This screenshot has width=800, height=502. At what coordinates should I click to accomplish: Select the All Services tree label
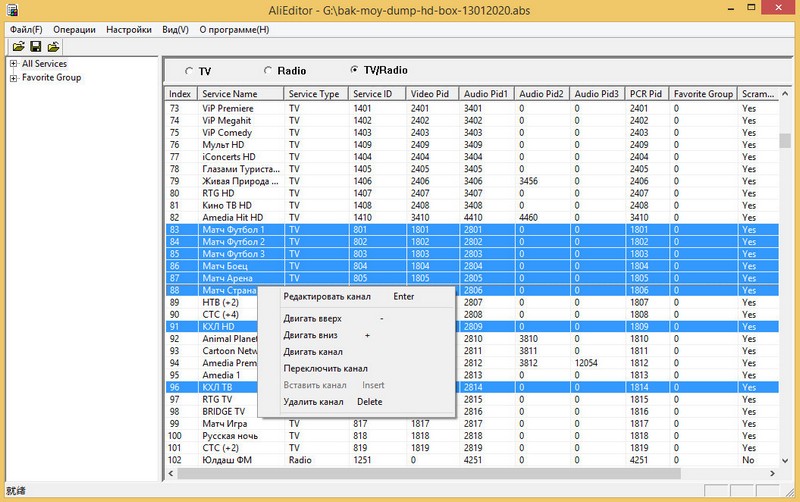44,64
